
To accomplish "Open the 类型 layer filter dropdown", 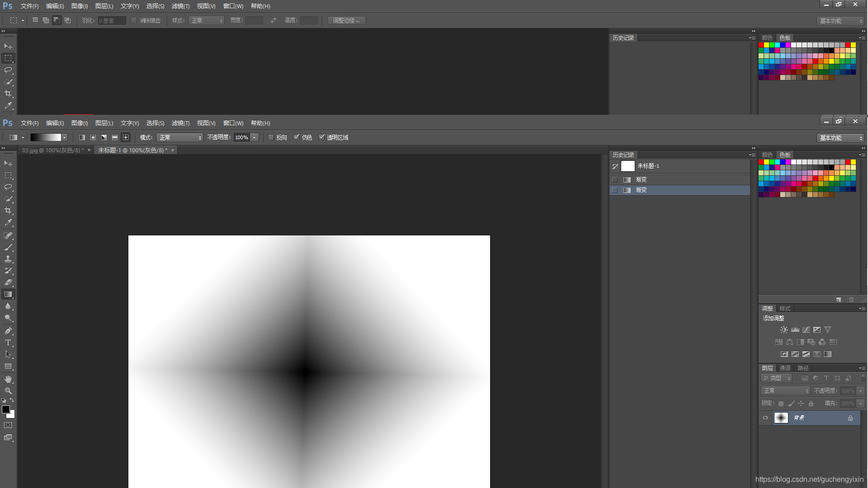I will pyautogui.click(x=776, y=378).
